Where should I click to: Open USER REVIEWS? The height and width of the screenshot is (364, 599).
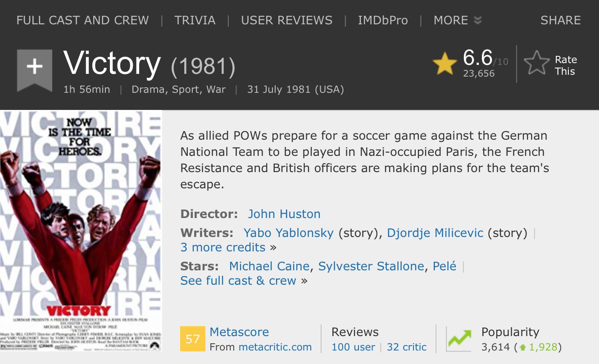click(287, 20)
